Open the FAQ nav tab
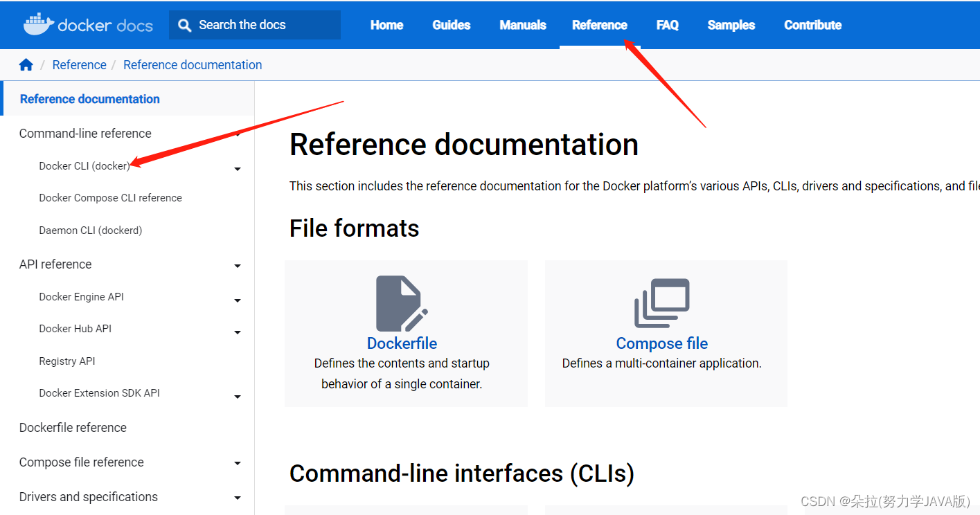The width and height of the screenshot is (980, 515). pyautogui.click(x=668, y=25)
